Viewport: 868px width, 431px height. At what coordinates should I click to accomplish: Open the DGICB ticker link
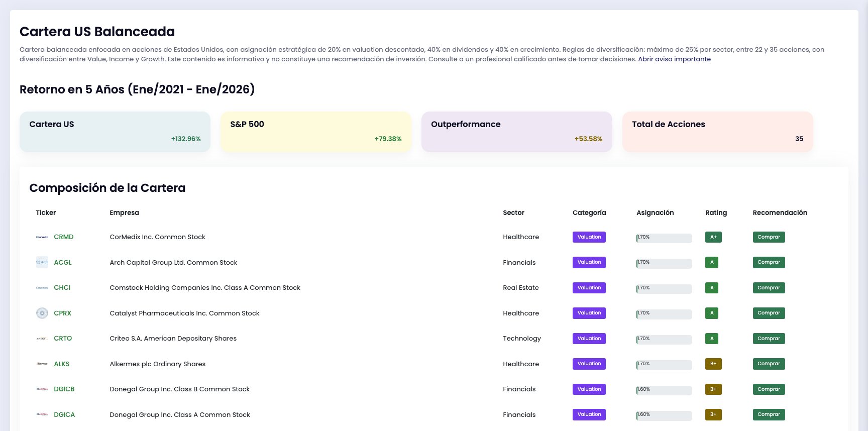pyautogui.click(x=64, y=389)
